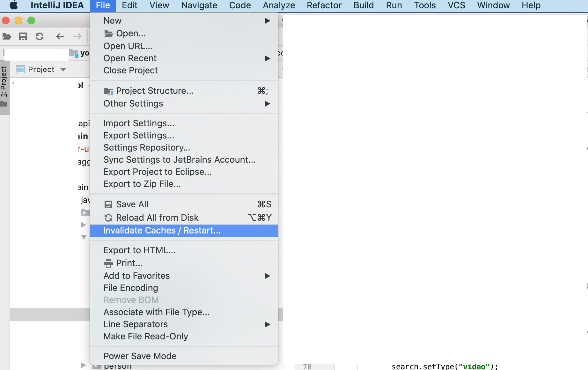Screen dimensions: 588x370
Task: Select Export Settings...
Action: (184, 136)
